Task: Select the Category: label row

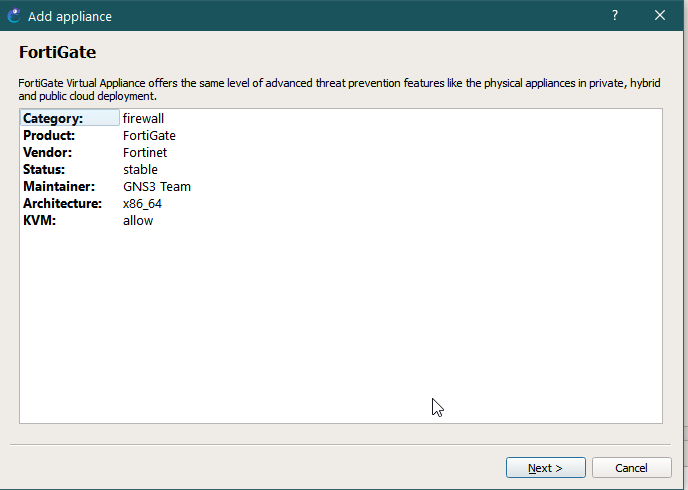Action: click(x=70, y=118)
